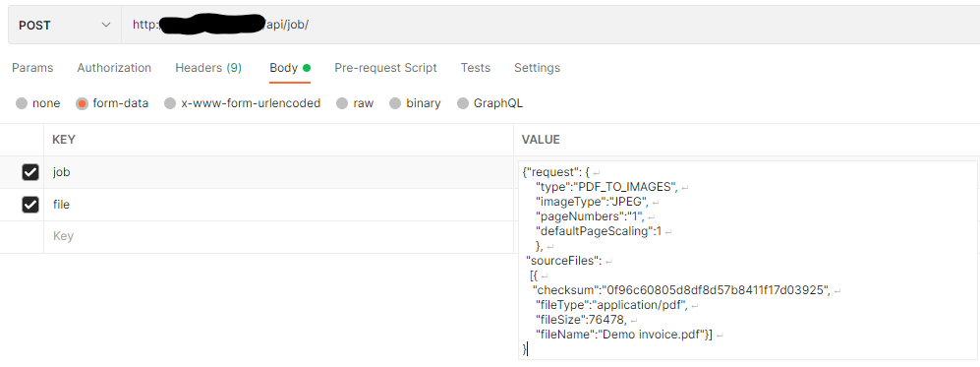Click the job key cell
This screenshot has height=367, width=980.
tap(278, 172)
